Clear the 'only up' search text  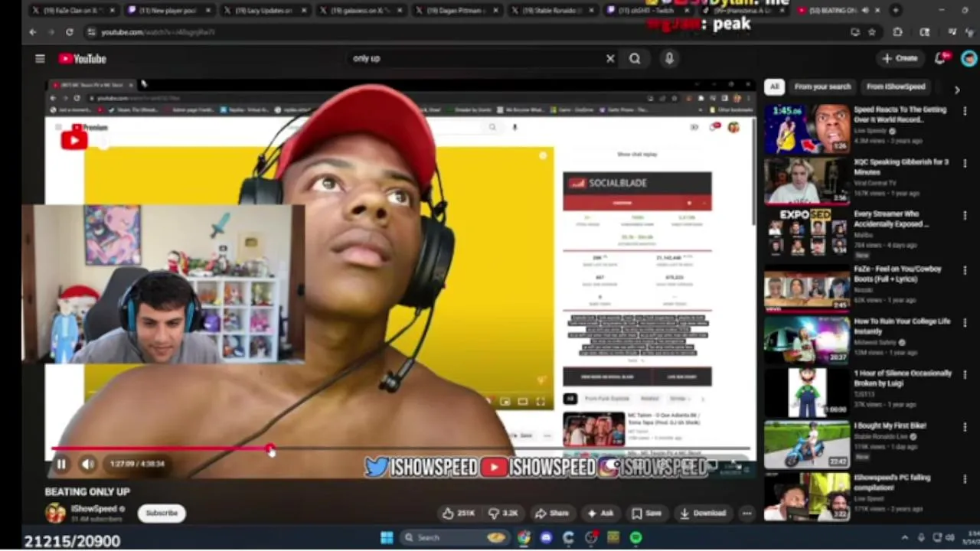(610, 58)
